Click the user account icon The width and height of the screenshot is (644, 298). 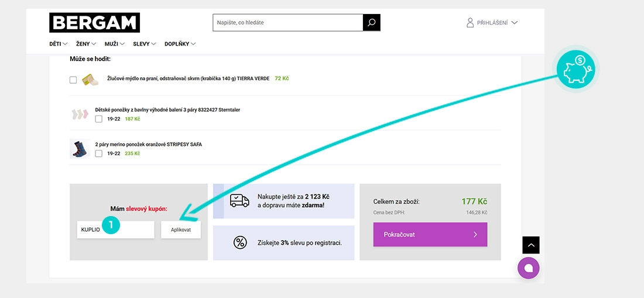[470, 23]
